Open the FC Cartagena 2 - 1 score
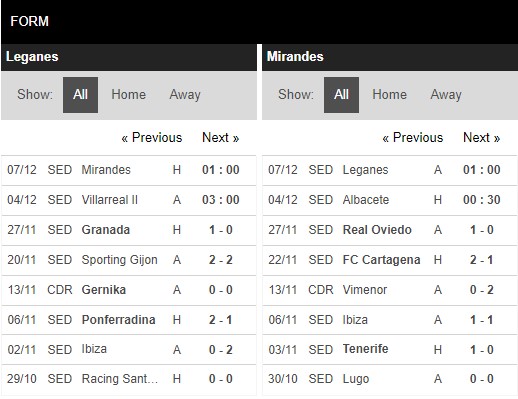The height and width of the screenshot is (399, 518). click(x=482, y=260)
